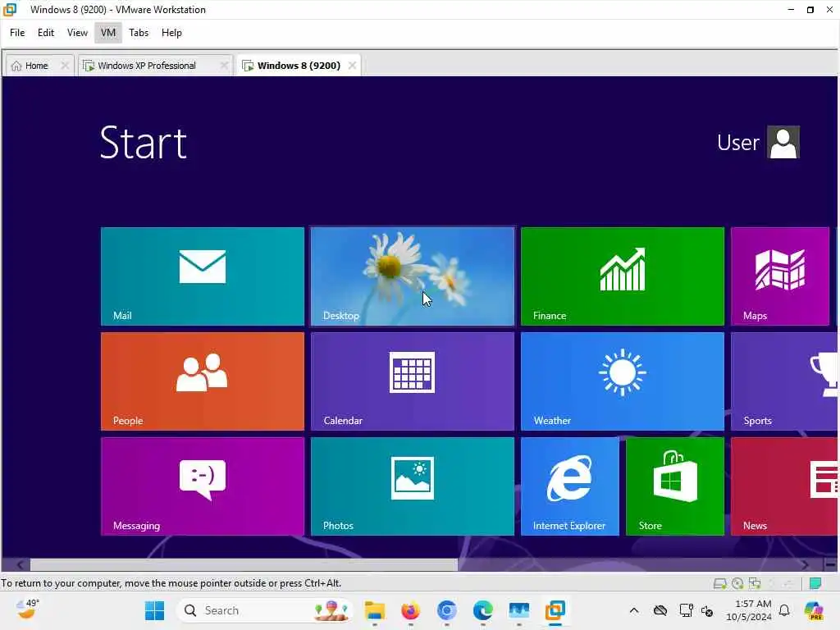Click VMware Workstation taskbar icon
The height and width of the screenshot is (630, 840).
[555, 610]
